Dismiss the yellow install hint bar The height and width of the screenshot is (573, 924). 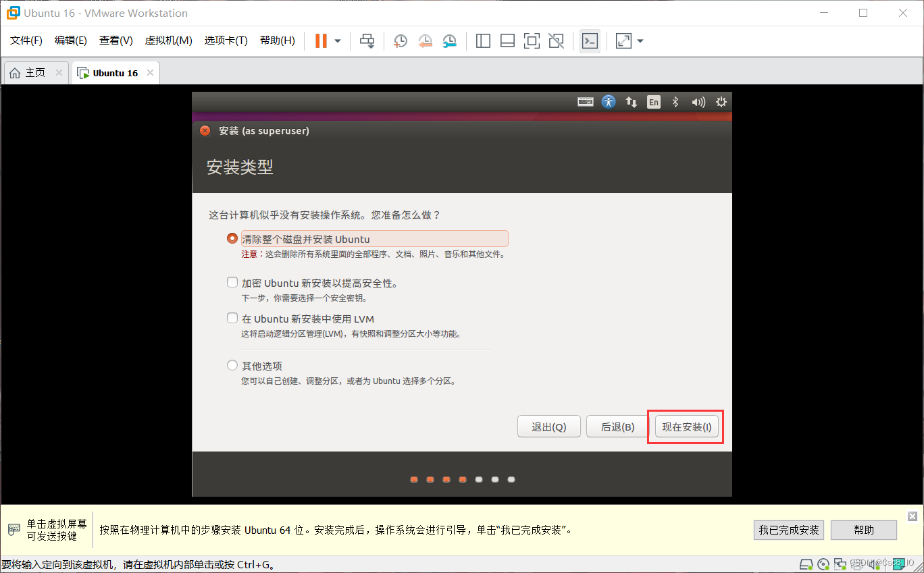click(x=913, y=516)
